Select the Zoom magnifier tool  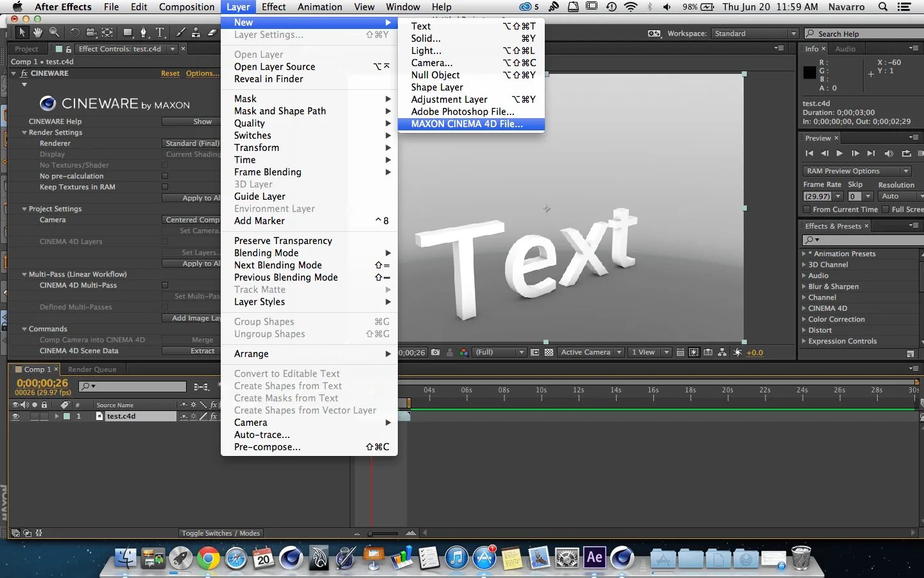[x=54, y=33]
